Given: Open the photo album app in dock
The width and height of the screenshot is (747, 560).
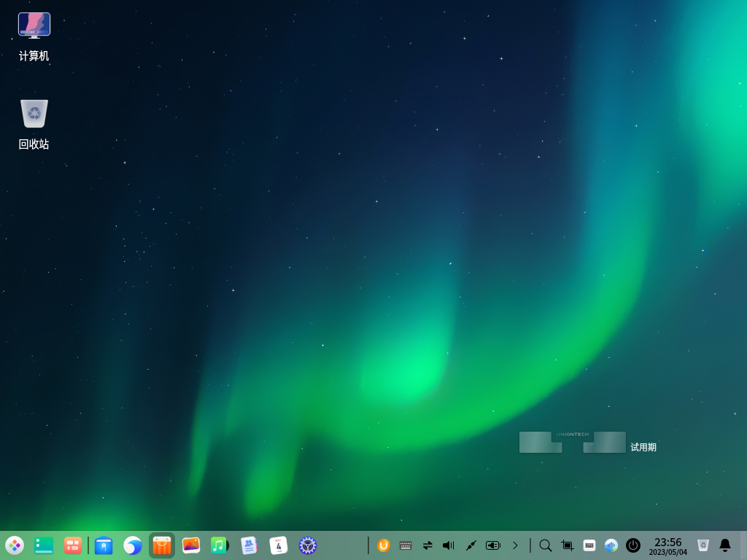Looking at the screenshot, I should (x=191, y=545).
